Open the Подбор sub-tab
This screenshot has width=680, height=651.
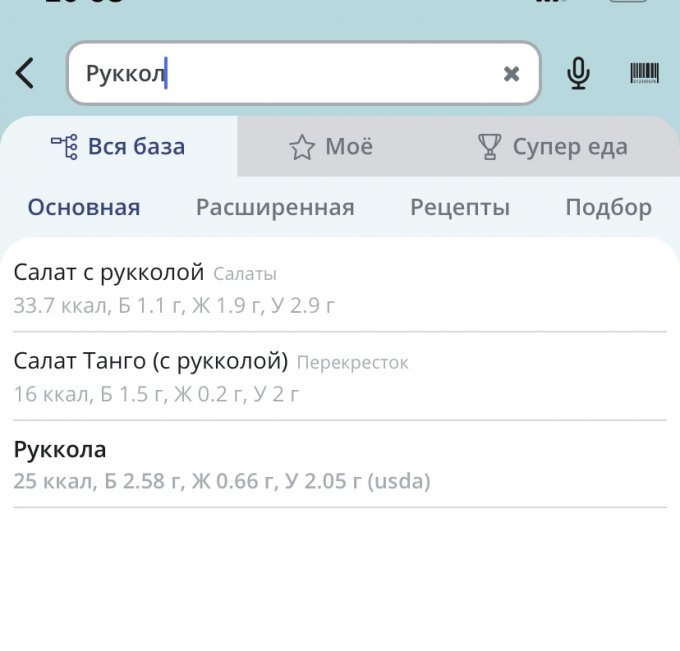pyautogui.click(x=608, y=208)
